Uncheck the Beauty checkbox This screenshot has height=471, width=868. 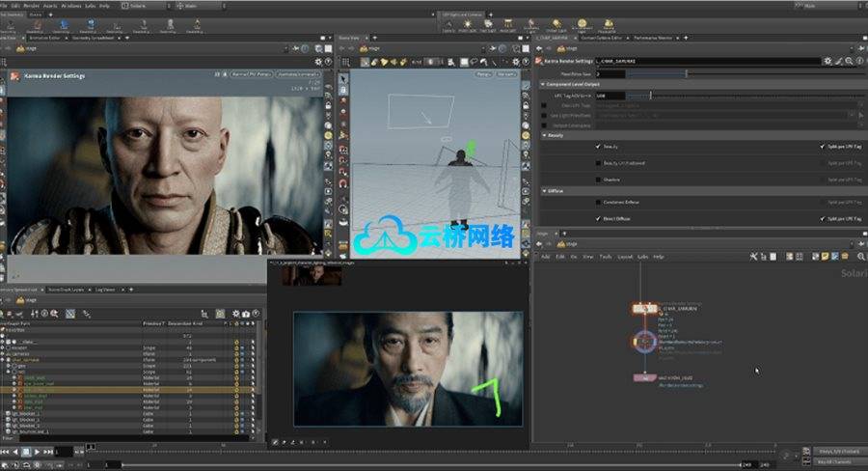598,148
